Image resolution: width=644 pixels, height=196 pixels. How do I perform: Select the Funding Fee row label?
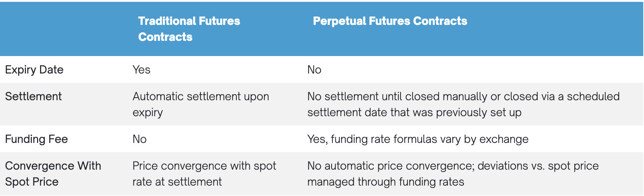pos(36,139)
